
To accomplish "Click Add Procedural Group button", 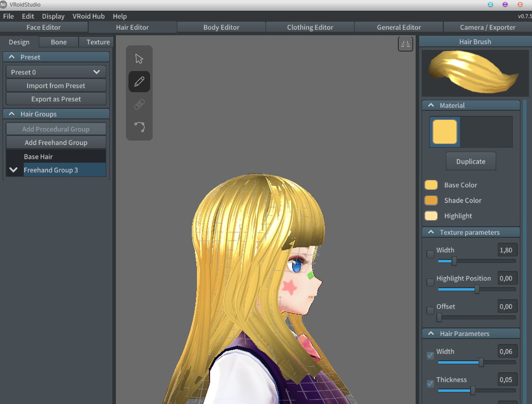I will [56, 129].
